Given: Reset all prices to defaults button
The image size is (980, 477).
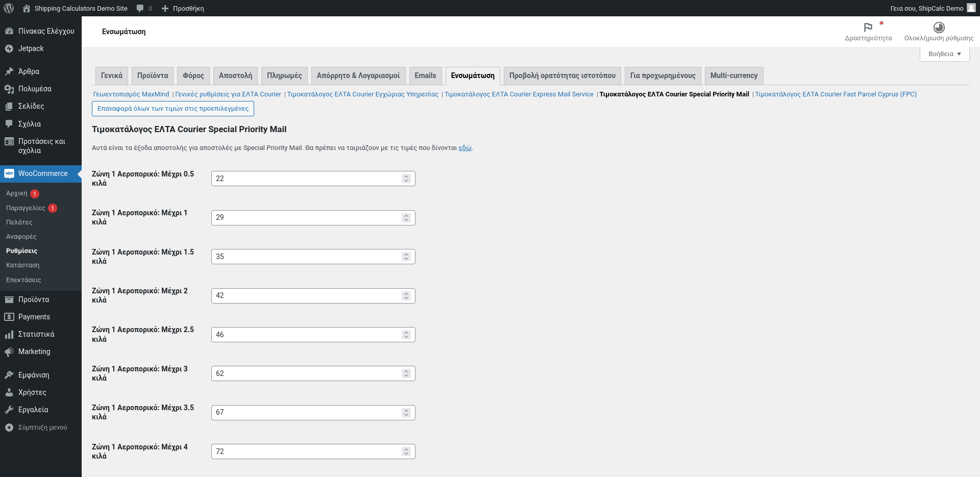Looking at the screenshot, I should click(x=173, y=109).
